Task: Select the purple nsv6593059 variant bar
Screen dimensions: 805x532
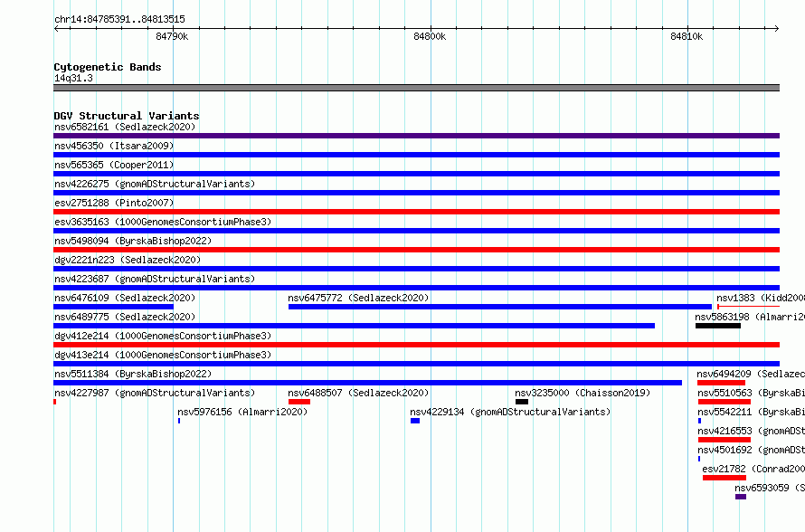Action: tap(741, 497)
